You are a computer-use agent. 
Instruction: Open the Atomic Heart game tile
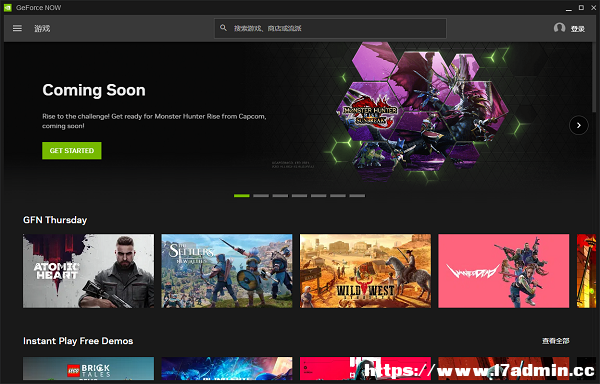click(88, 271)
